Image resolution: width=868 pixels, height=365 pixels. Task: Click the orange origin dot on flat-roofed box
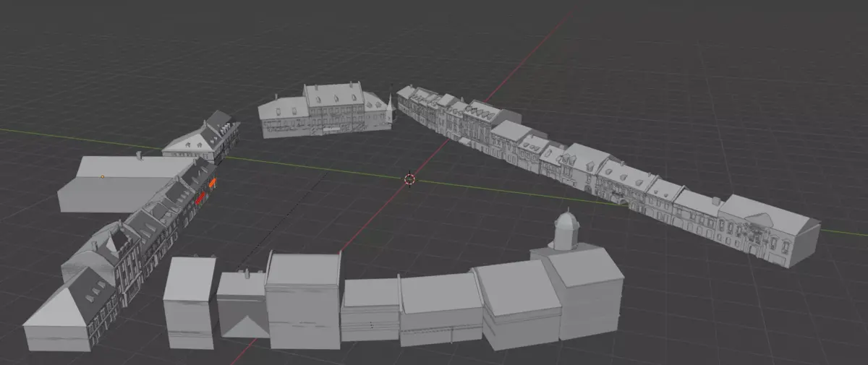coord(102,176)
